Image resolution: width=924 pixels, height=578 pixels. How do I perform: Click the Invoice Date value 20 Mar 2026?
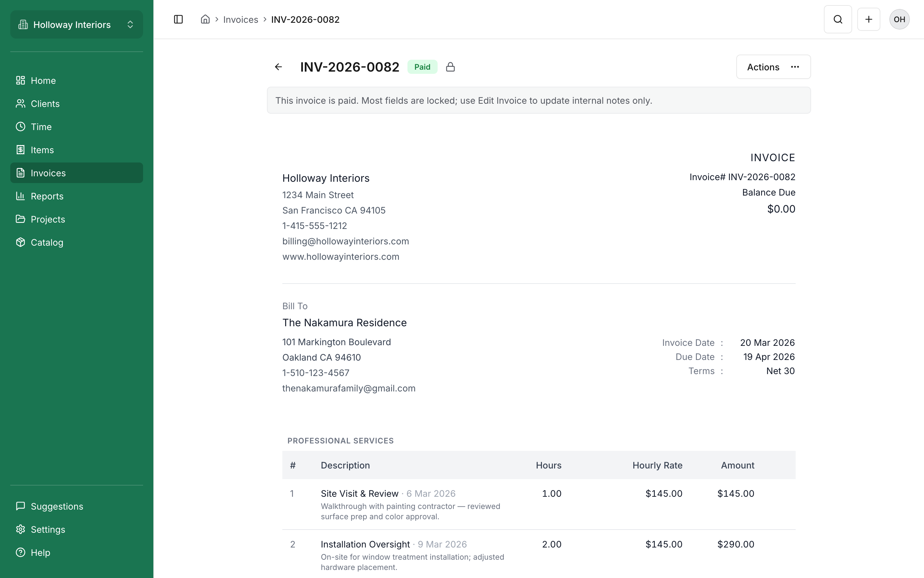pyautogui.click(x=767, y=343)
